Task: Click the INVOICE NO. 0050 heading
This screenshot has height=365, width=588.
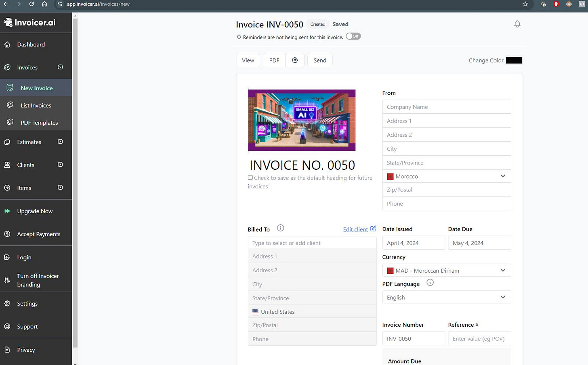Action: 302,165
